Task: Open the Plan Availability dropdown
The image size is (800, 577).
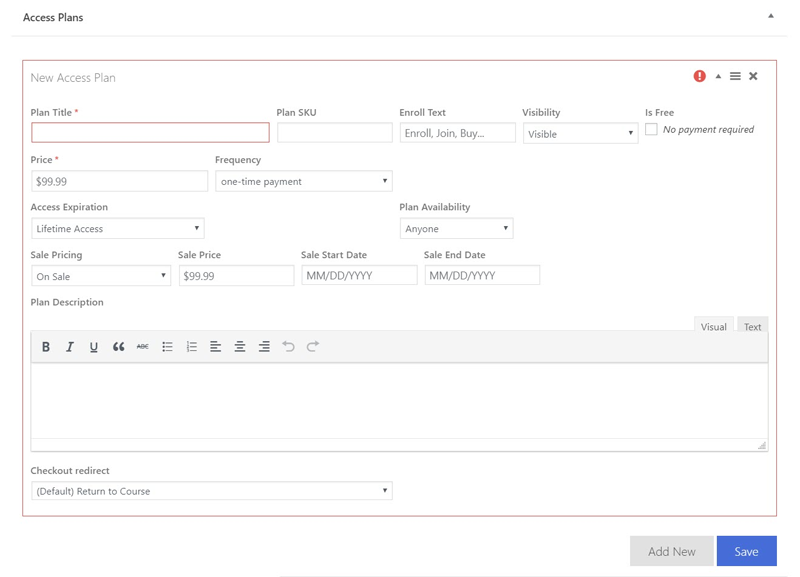Action: tap(457, 229)
